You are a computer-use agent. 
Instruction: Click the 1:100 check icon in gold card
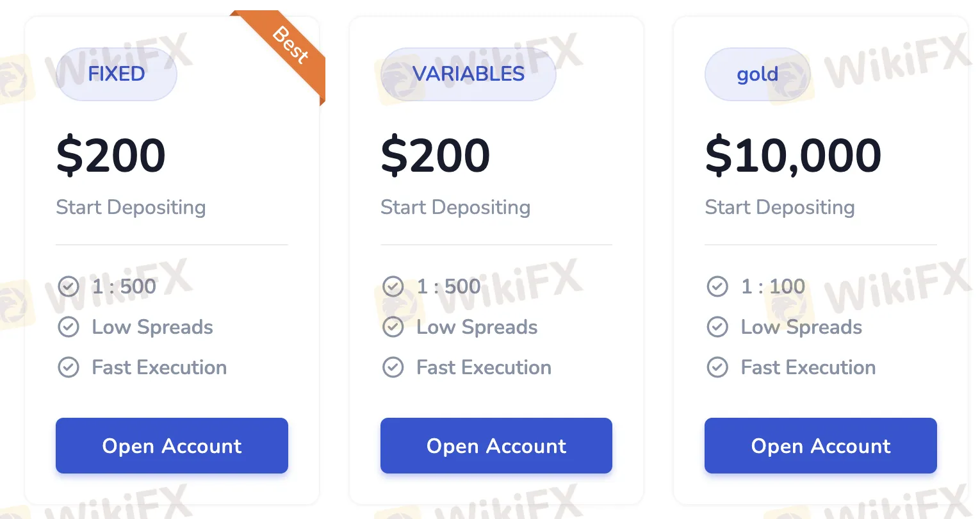pos(717,286)
